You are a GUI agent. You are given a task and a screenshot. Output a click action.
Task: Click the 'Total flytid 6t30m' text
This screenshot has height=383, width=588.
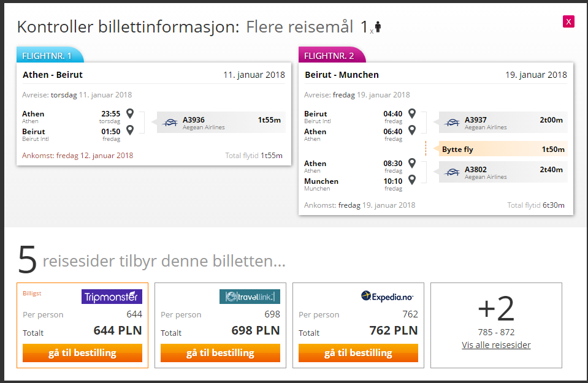pyautogui.click(x=536, y=205)
